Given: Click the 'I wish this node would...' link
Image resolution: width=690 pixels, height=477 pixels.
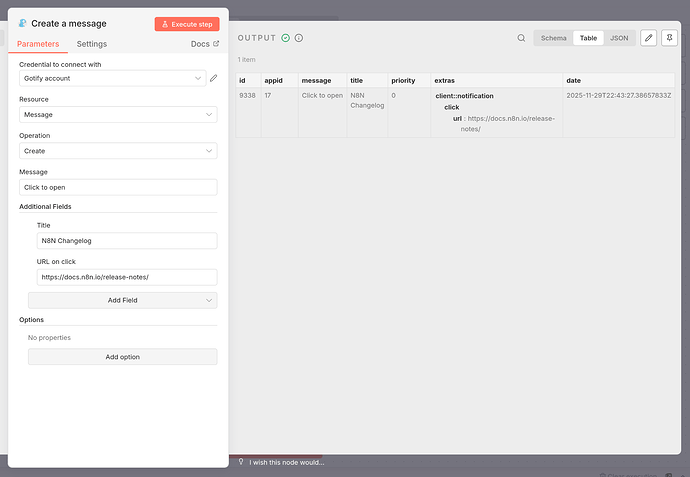Looking at the screenshot, I should click(x=286, y=462).
